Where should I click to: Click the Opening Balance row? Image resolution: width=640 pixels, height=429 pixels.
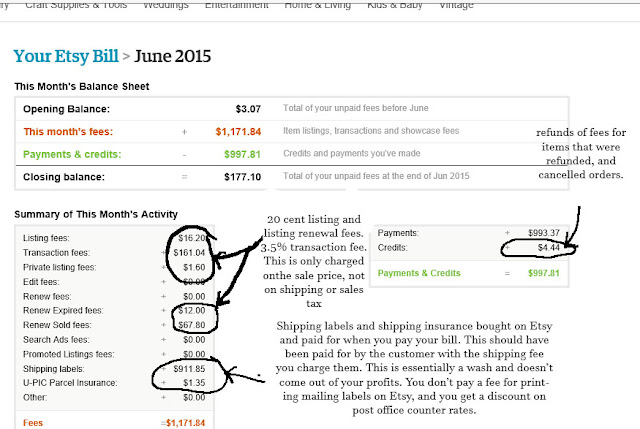[x=292, y=109]
